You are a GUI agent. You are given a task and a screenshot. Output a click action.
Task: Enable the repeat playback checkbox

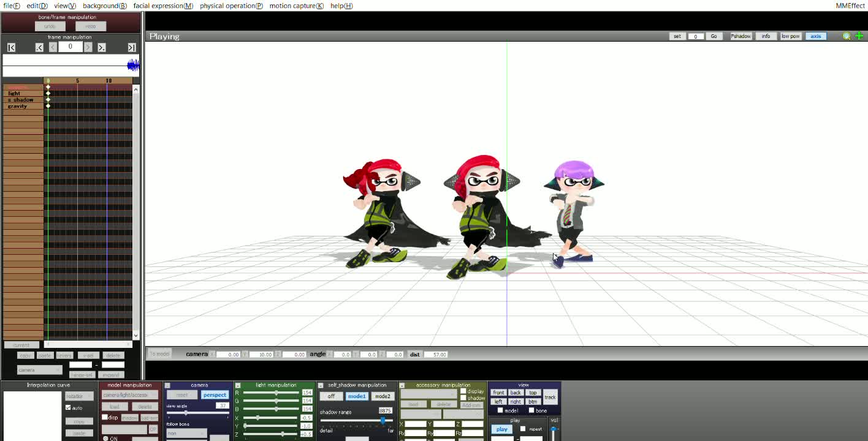[523, 429]
